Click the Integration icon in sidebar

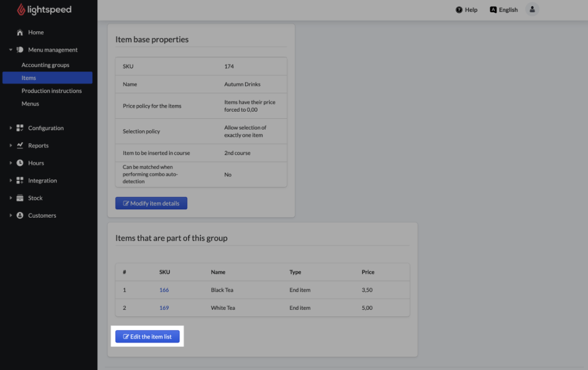[x=20, y=181]
